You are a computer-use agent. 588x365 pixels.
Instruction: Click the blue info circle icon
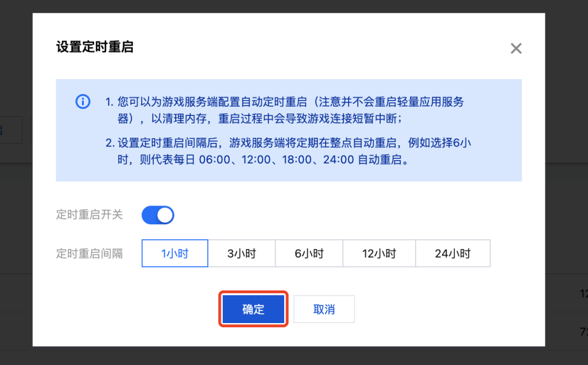click(x=83, y=102)
